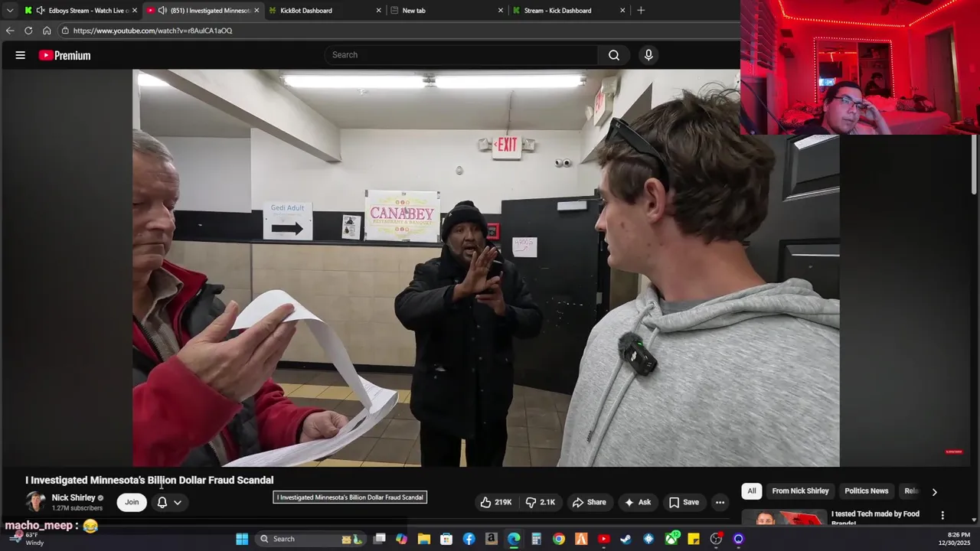
Task: Open more actions three-dot menu
Action: [720, 502]
